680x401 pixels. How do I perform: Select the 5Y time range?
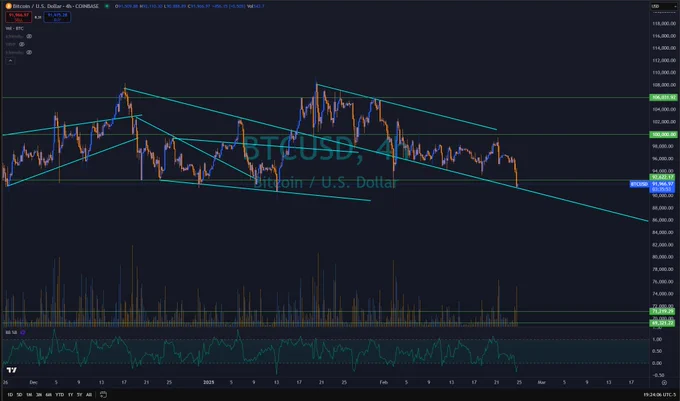79,394
